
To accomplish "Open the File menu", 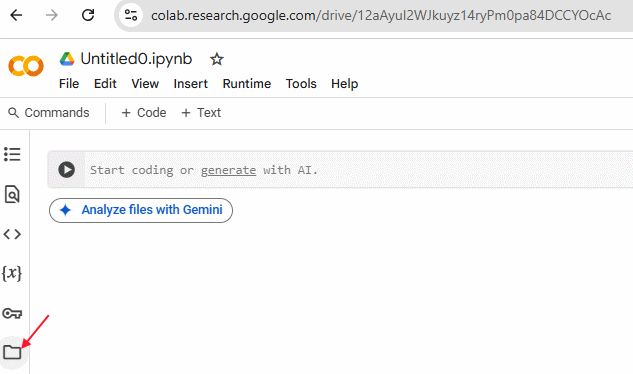I will 69,84.
